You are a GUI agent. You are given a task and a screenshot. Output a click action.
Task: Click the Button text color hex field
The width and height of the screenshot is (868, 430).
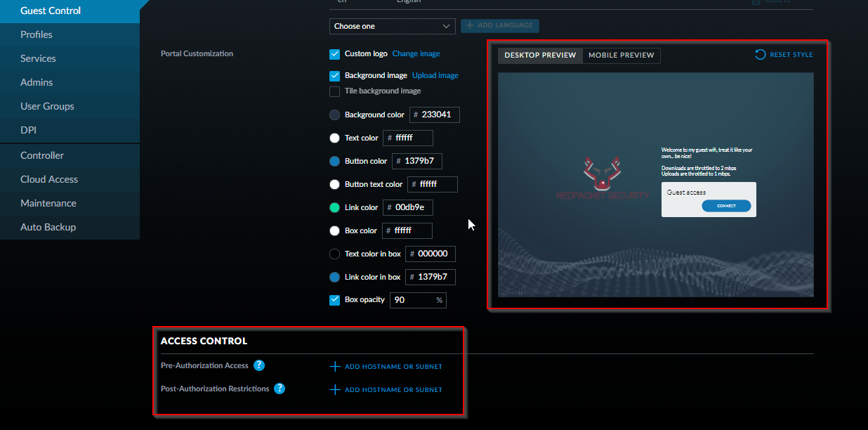(433, 184)
